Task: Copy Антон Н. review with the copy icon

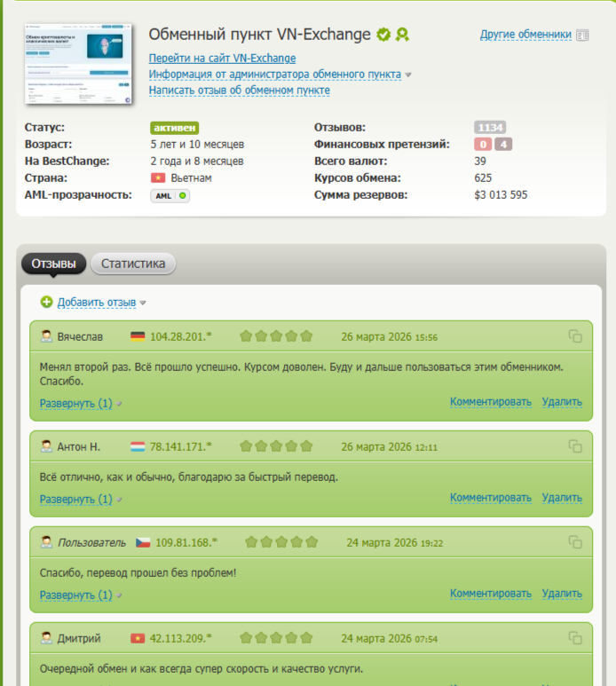Action: point(575,446)
